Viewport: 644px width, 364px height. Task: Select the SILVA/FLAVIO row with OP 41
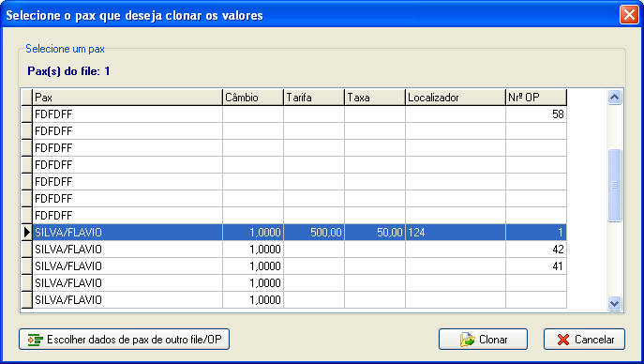(294, 266)
